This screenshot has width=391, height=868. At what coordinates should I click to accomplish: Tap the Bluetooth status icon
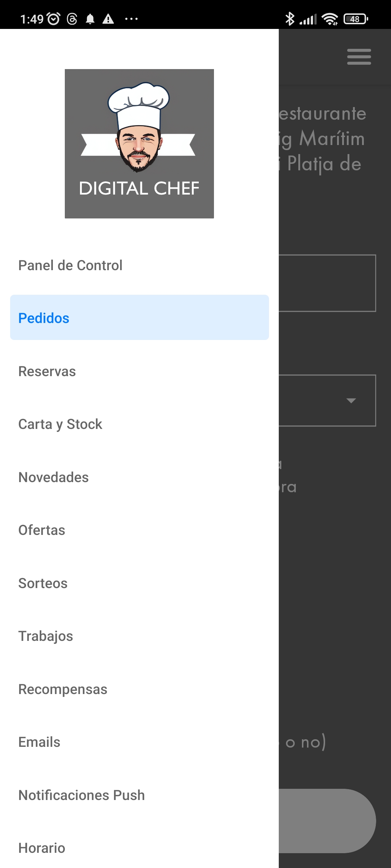(x=290, y=19)
